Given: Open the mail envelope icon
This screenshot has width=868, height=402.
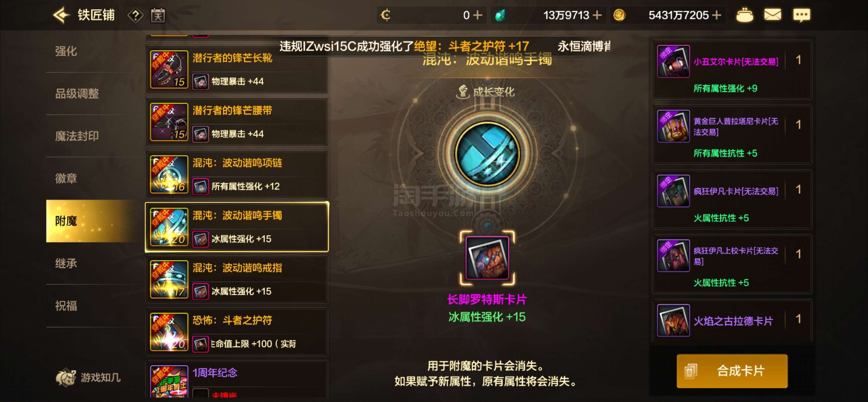Looking at the screenshot, I should click(x=772, y=15).
